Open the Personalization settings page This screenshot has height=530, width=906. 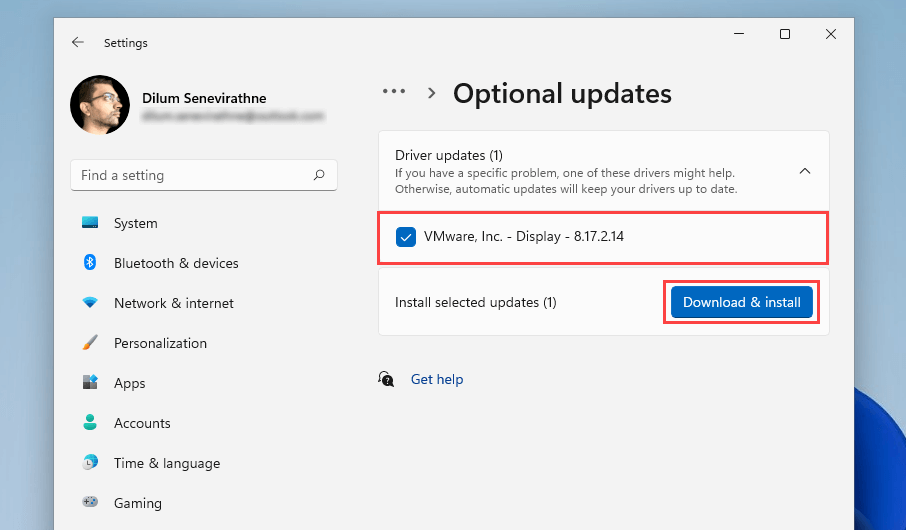160,343
